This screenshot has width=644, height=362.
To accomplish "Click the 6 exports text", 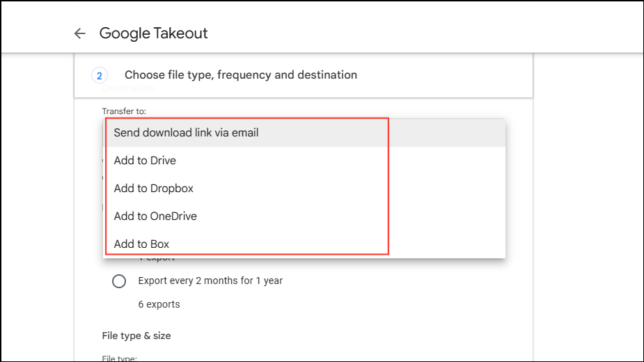I will [159, 304].
